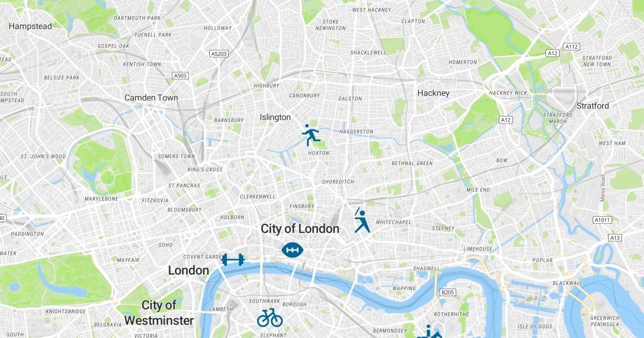Click the City of Westminster label
Viewport: 644px width, 338px height.
pyautogui.click(x=159, y=313)
